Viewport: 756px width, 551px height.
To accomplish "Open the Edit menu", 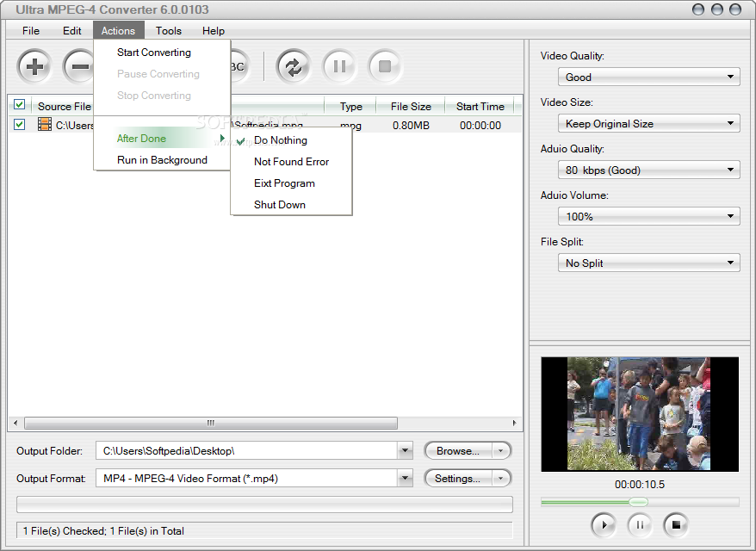I will tap(71, 30).
